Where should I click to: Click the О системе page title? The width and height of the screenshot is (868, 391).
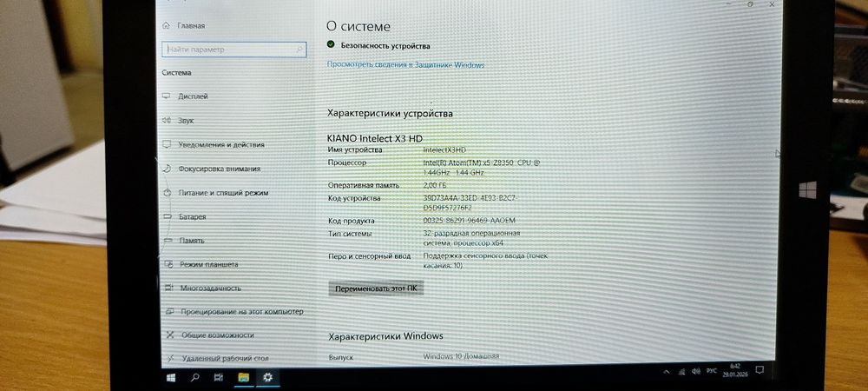pyautogui.click(x=358, y=27)
